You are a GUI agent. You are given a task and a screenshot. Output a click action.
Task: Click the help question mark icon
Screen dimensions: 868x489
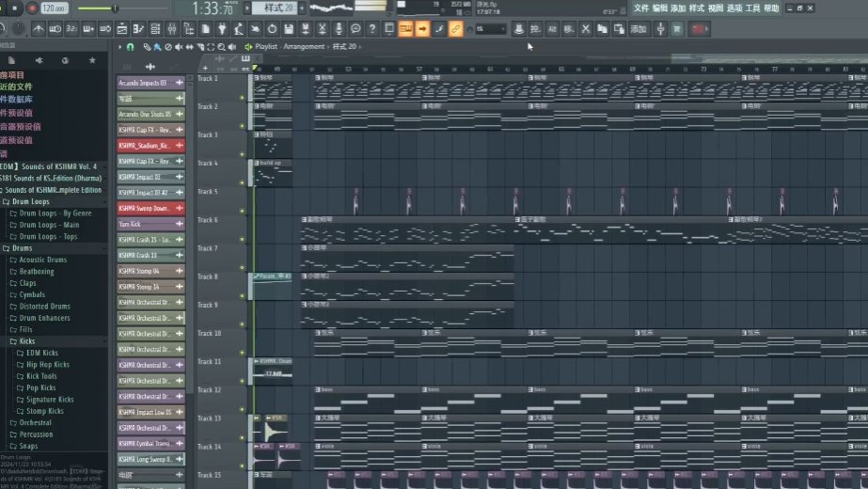point(372,29)
